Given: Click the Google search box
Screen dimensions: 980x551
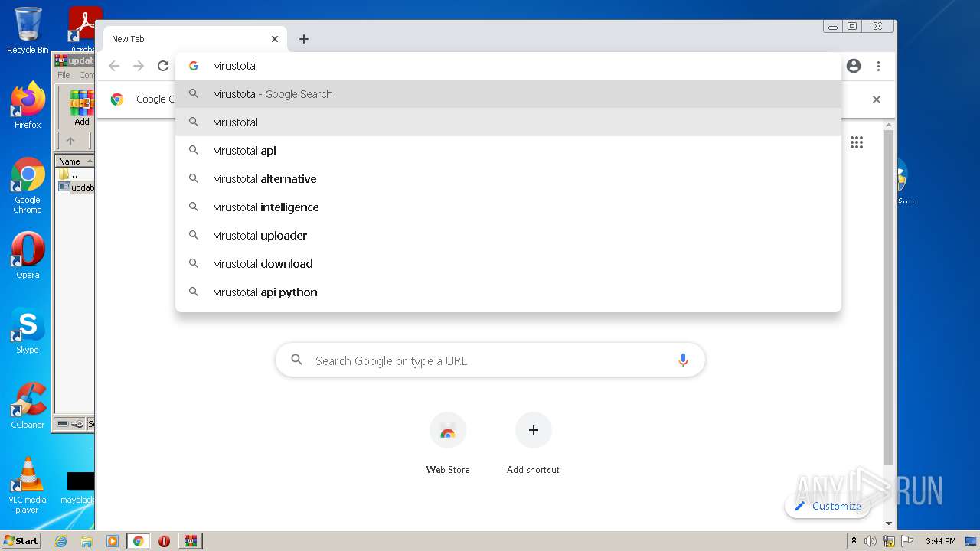Looking at the screenshot, I should tap(490, 360).
